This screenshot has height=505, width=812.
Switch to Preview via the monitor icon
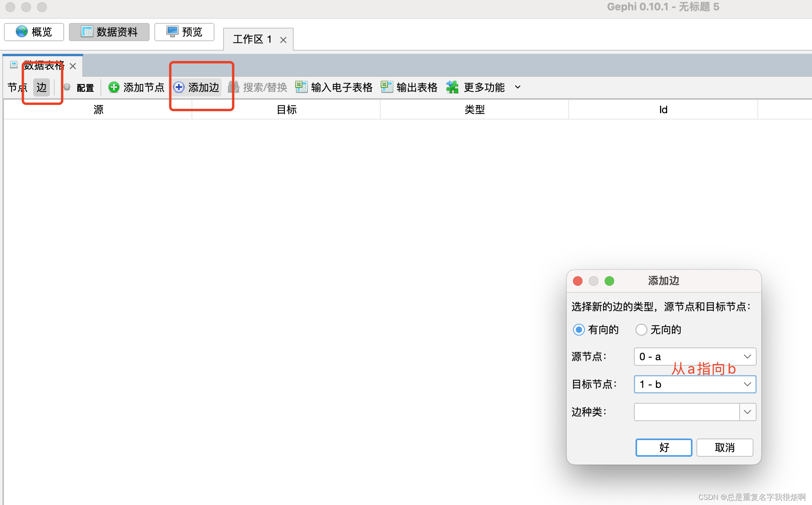172,32
